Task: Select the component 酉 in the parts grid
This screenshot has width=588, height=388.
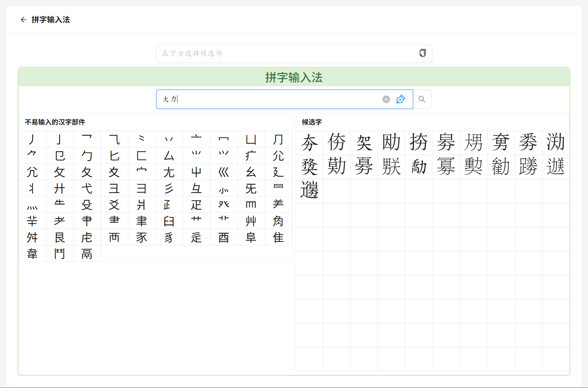Action: click(x=224, y=237)
